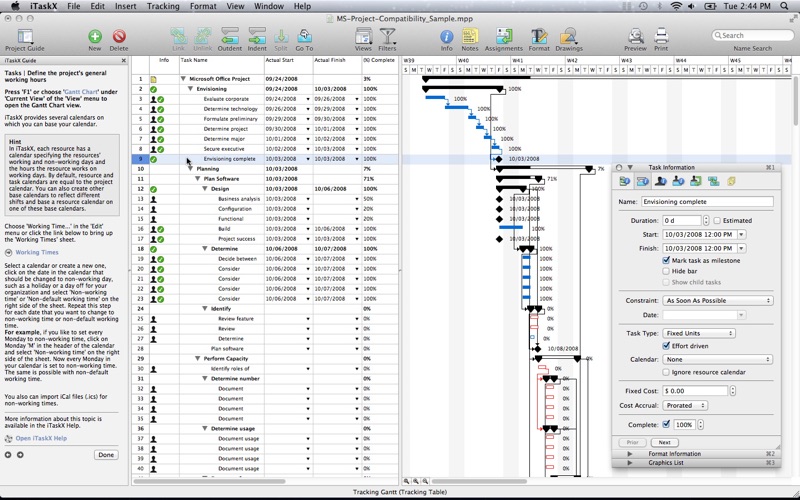Enable the Hide bar checkbox

point(666,271)
